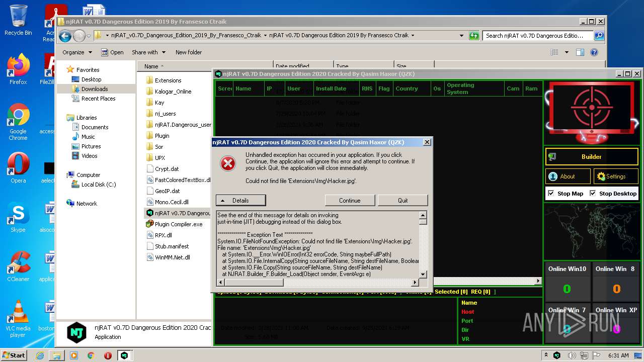Screen dimensions: 644x362
Task: Select Mono.Cecil.dll file
Action: coord(172,202)
